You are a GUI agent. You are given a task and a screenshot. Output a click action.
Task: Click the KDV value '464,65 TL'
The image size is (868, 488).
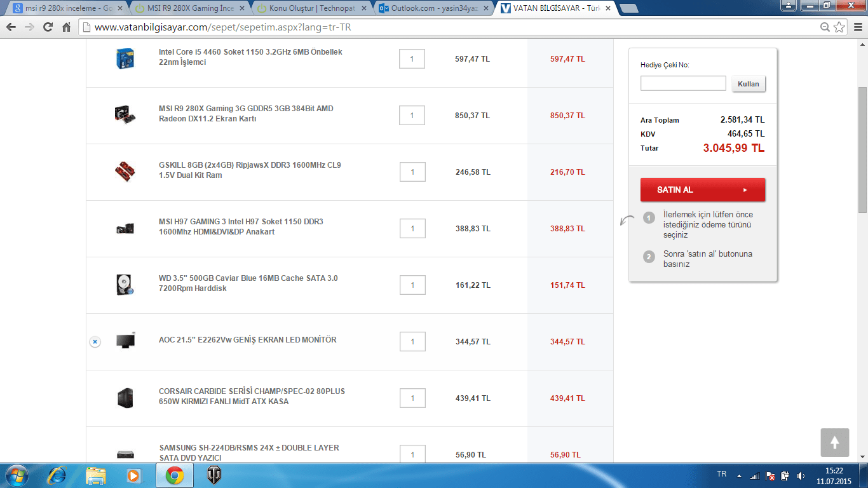tap(746, 134)
